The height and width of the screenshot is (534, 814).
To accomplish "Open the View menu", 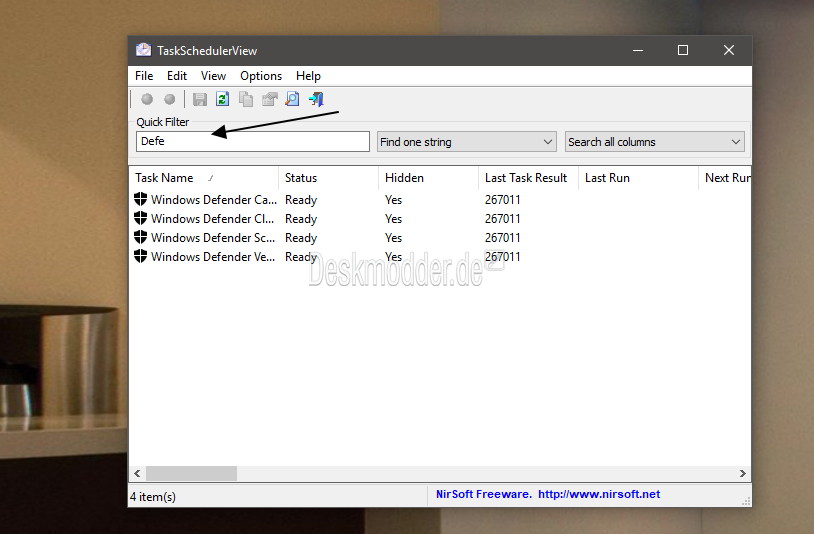I will (x=213, y=76).
